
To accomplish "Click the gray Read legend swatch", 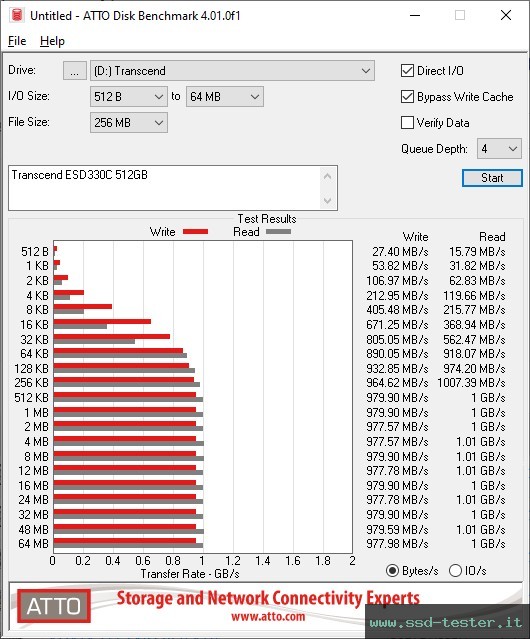I will (278, 231).
